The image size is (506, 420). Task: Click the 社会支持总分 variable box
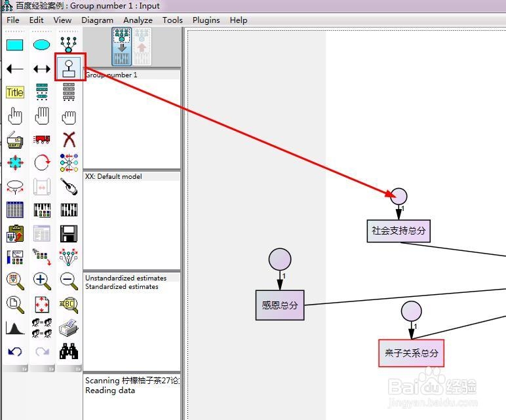(x=399, y=231)
